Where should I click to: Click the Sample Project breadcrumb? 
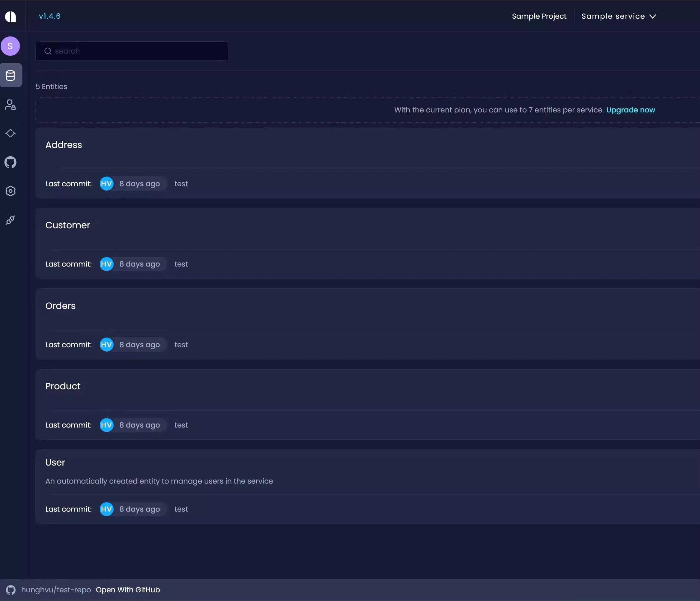(x=539, y=16)
